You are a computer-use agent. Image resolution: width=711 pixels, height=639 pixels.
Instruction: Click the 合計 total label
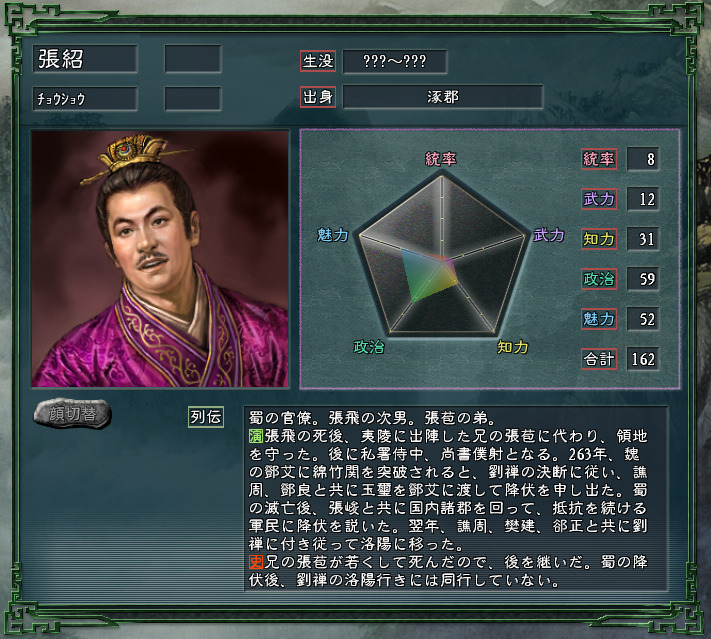[599, 359]
